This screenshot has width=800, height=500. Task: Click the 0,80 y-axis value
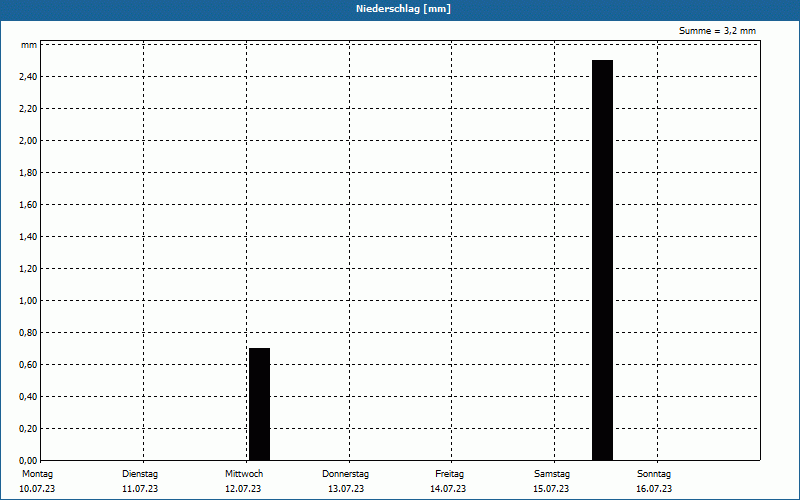coord(28,333)
